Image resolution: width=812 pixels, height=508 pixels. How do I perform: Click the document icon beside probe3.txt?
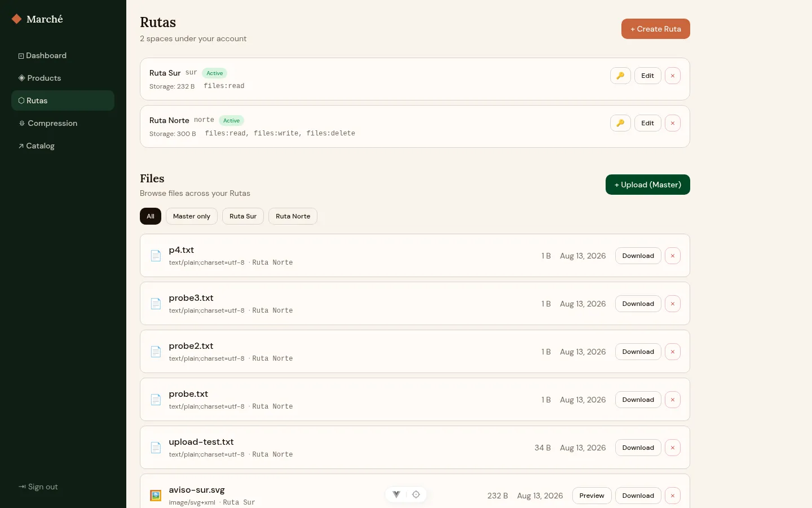156,304
